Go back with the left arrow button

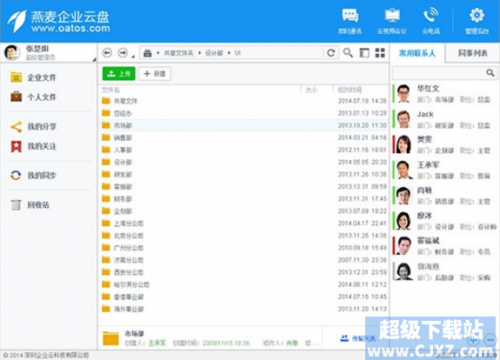pos(107,53)
